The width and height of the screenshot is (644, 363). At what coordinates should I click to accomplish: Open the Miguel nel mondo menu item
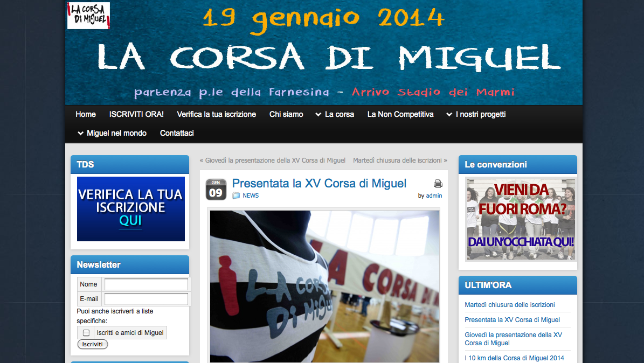[x=116, y=133]
